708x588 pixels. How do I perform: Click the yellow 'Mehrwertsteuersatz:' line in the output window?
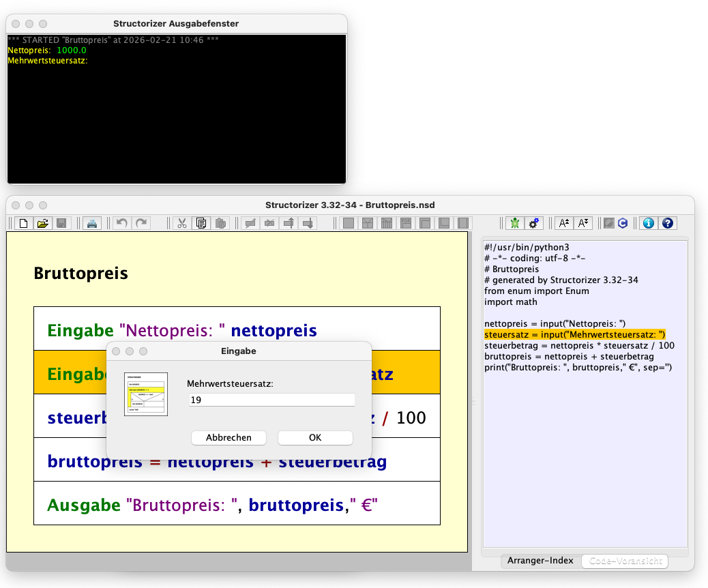pos(48,61)
